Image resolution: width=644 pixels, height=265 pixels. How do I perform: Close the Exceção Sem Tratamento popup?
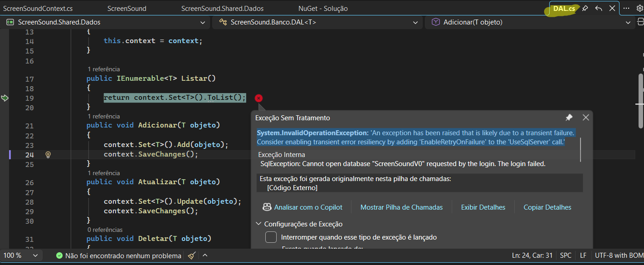[585, 118]
